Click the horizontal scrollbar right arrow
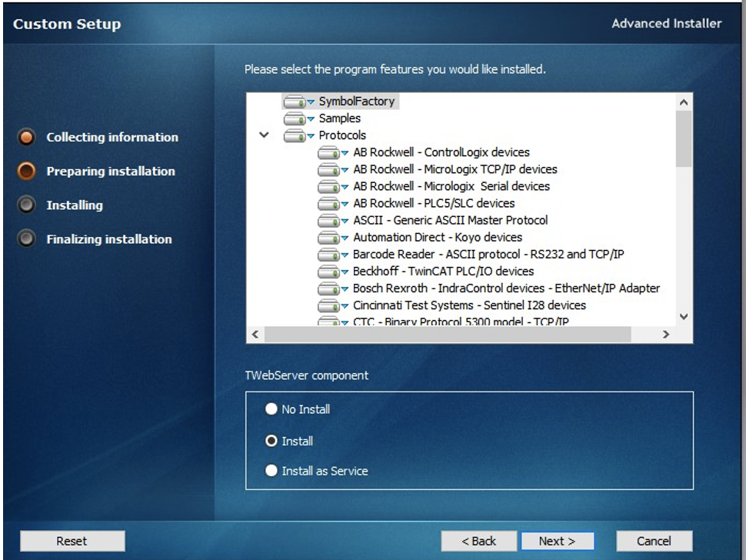The image size is (746, 560). coord(666,335)
